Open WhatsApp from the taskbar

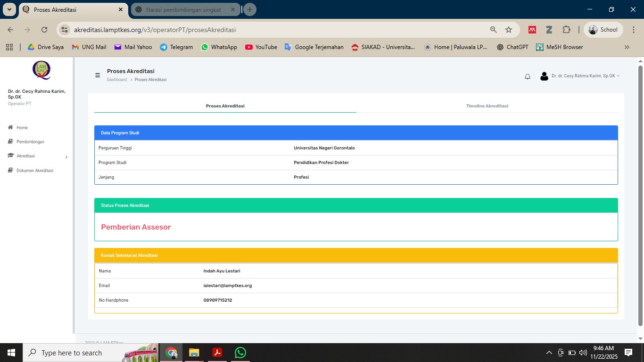[240, 353]
